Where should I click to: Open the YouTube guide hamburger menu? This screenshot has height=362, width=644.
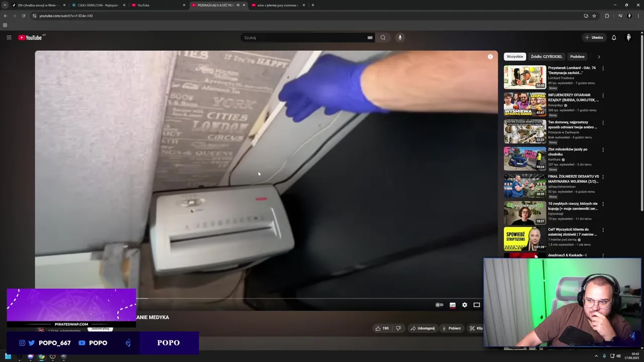[9, 38]
